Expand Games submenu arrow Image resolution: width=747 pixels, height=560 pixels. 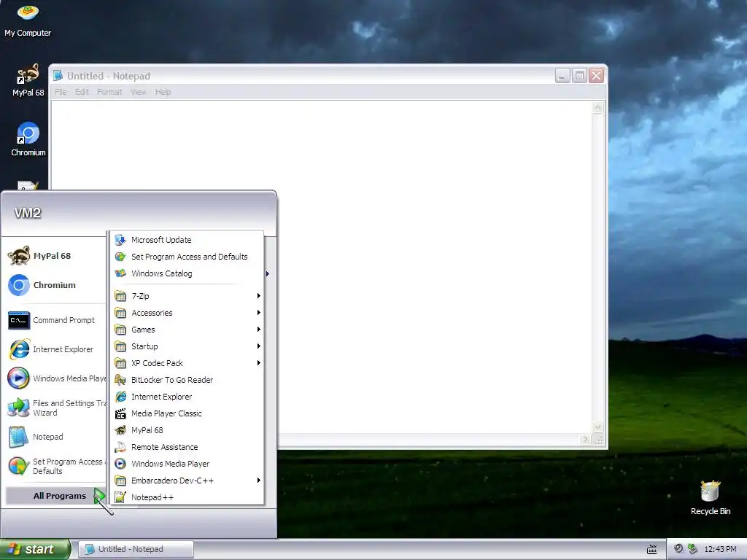point(259,330)
